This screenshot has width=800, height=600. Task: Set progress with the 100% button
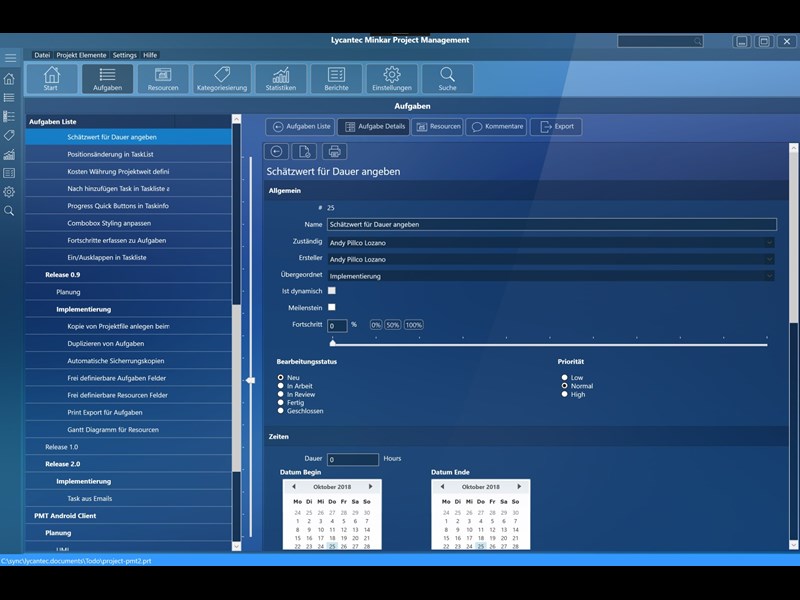tap(413, 325)
